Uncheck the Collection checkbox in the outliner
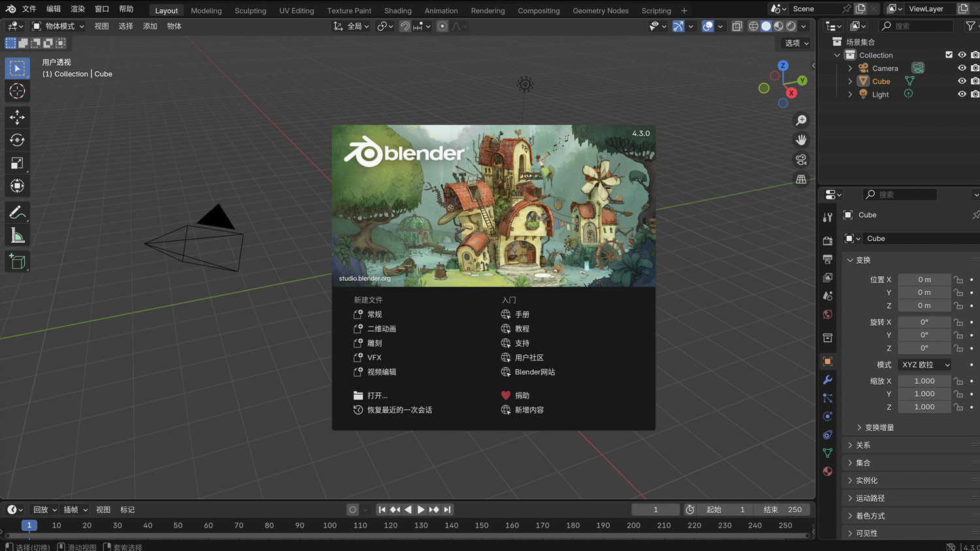 click(949, 55)
